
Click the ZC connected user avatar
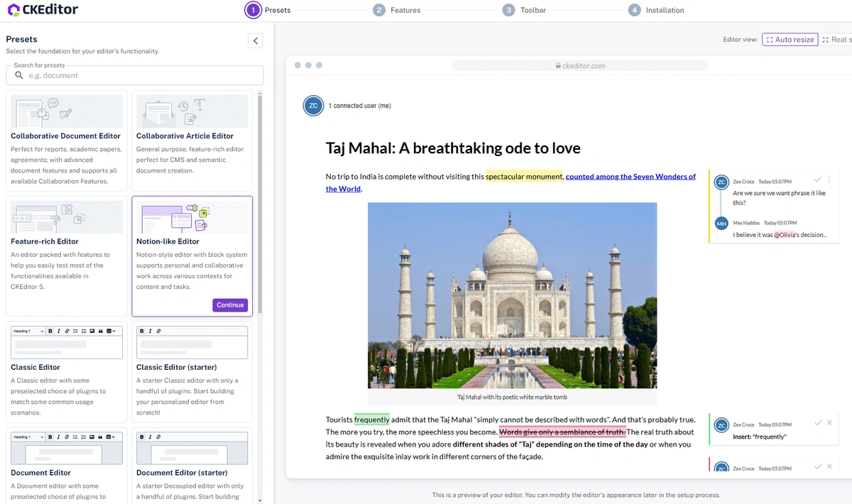[x=313, y=106]
